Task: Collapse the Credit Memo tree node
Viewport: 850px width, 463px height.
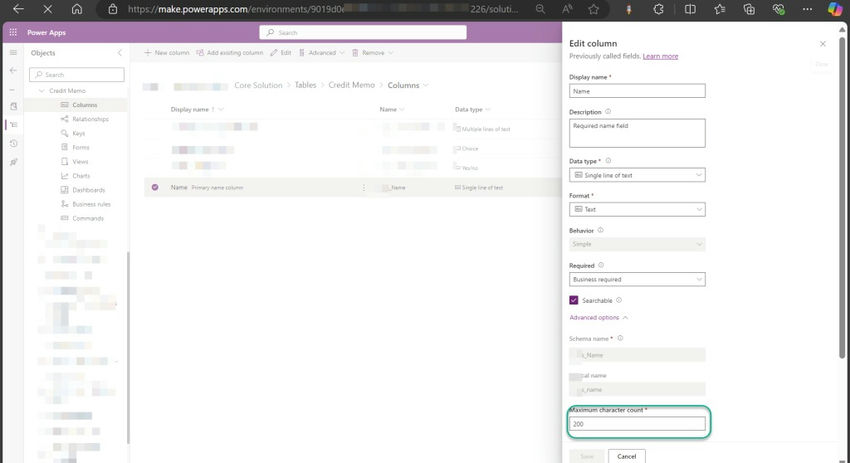Action: 41,91
